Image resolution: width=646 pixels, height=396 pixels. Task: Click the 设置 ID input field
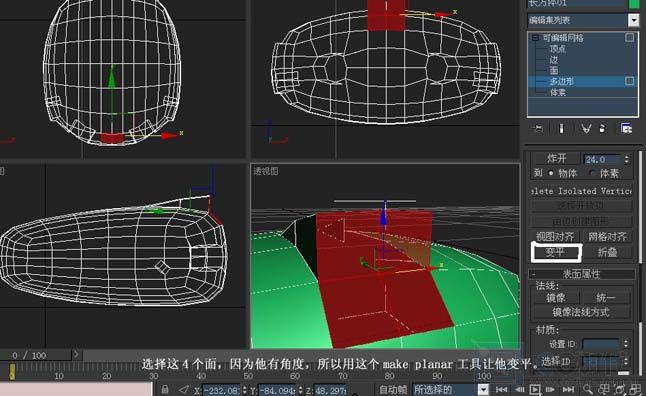coord(601,344)
